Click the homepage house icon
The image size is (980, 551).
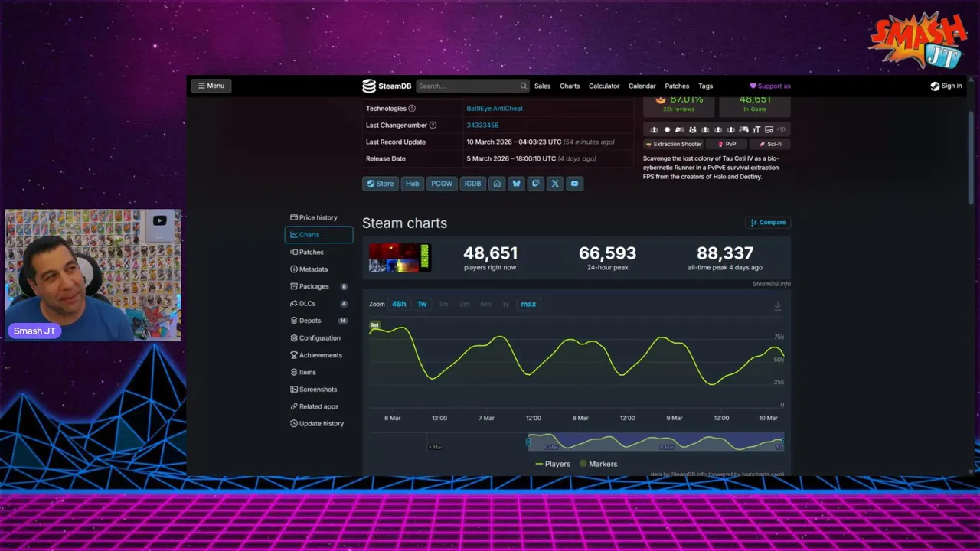pos(497,184)
